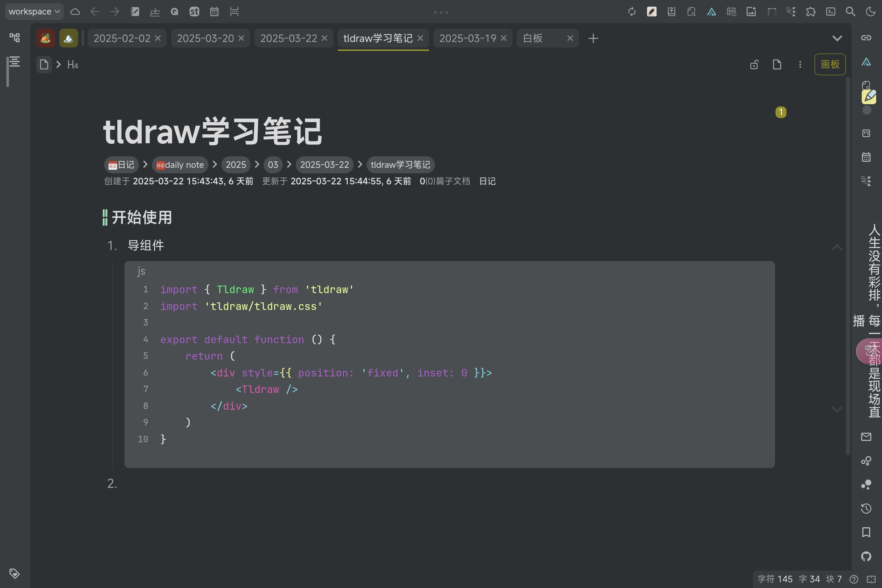Open the GitHub icon in right sidebar

[x=866, y=556]
